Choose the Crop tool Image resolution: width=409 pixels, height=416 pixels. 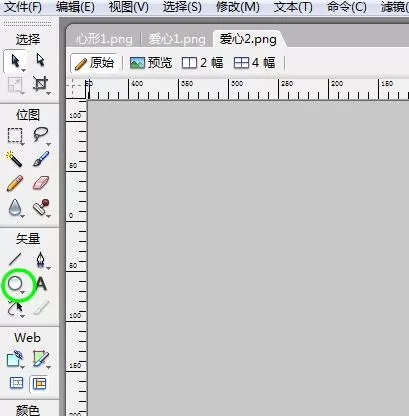tap(41, 84)
